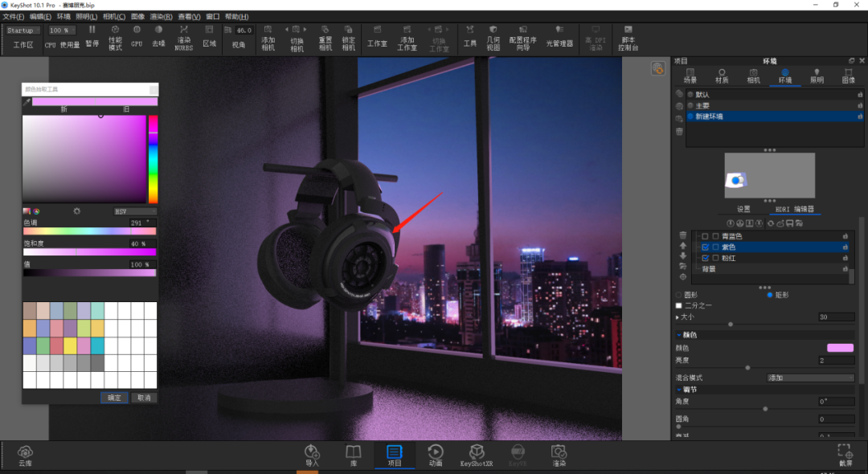Click the 渲染 render icon
This screenshot has width=868, height=474.
point(559,456)
